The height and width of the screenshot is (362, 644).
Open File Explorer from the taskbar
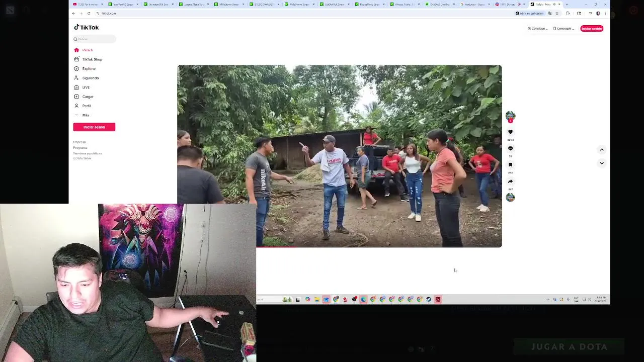click(x=316, y=299)
